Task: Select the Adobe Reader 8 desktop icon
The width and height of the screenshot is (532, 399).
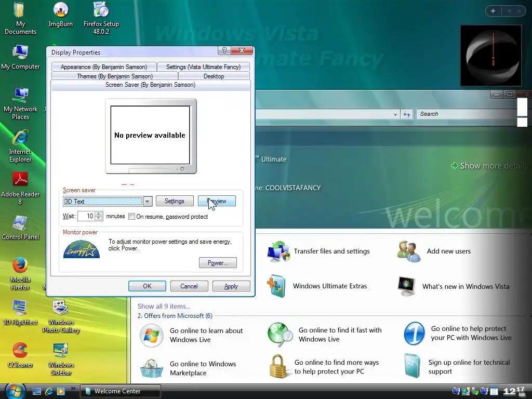Action: tap(20, 189)
